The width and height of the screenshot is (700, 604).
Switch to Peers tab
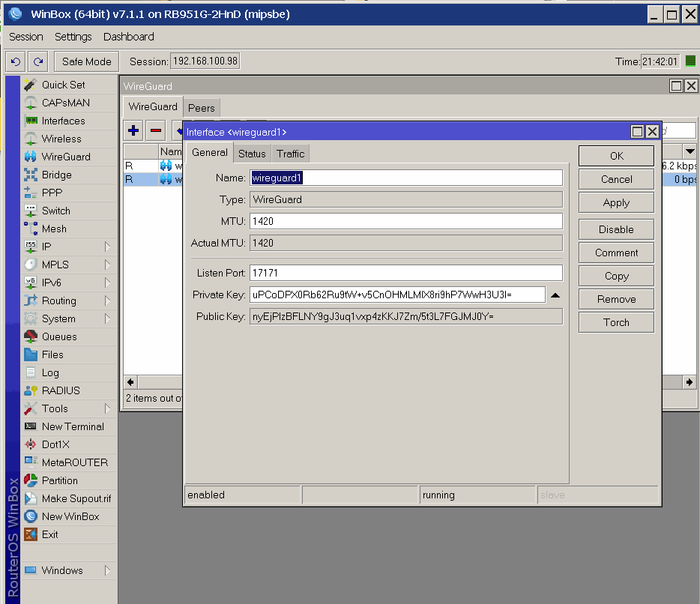point(202,108)
